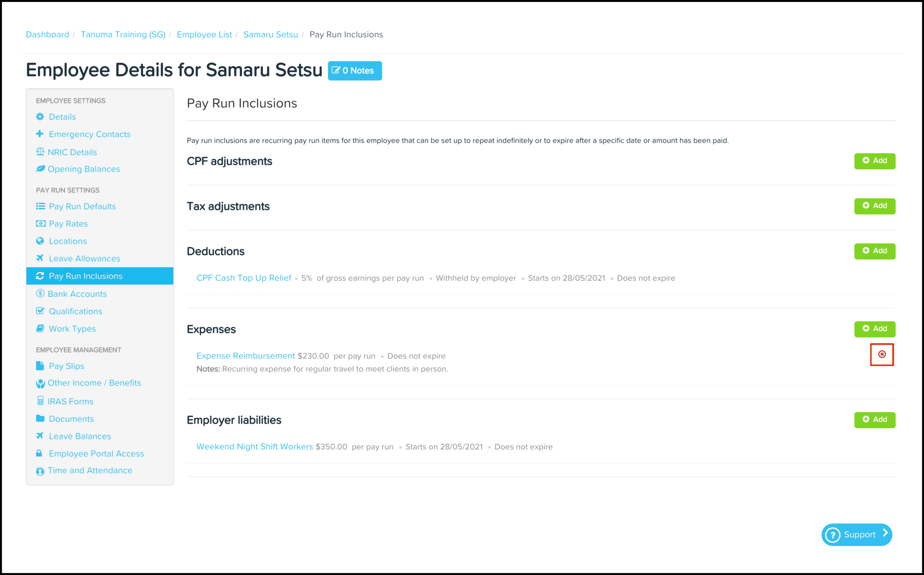This screenshot has width=924, height=575.
Task: Open the 0 Notes button
Action: [355, 71]
